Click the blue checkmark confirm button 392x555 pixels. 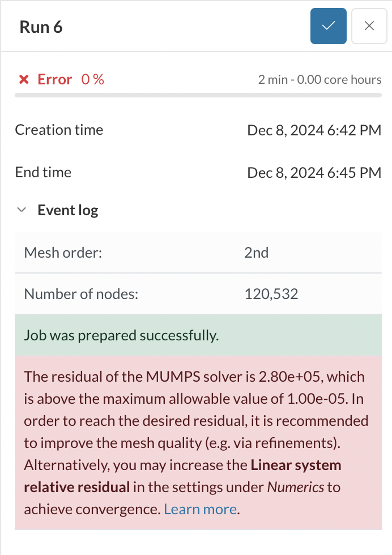click(328, 26)
